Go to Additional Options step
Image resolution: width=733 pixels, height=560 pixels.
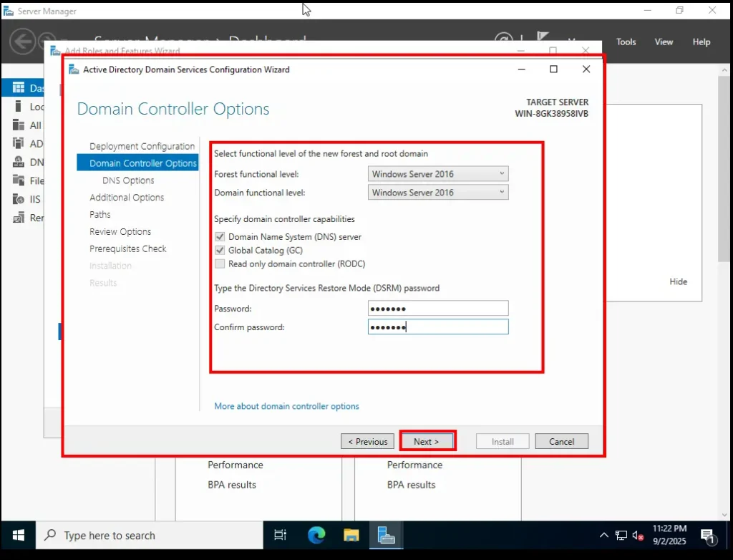[x=127, y=198]
